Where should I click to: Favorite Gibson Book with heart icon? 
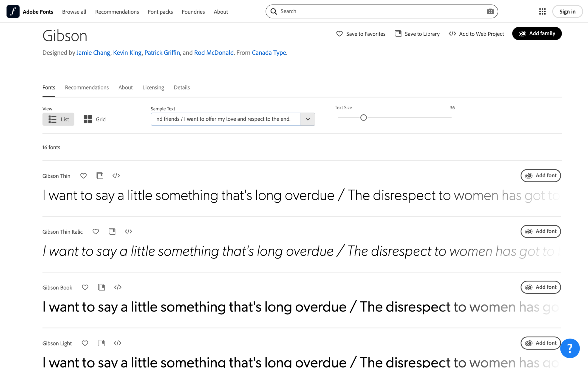[x=85, y=287]
